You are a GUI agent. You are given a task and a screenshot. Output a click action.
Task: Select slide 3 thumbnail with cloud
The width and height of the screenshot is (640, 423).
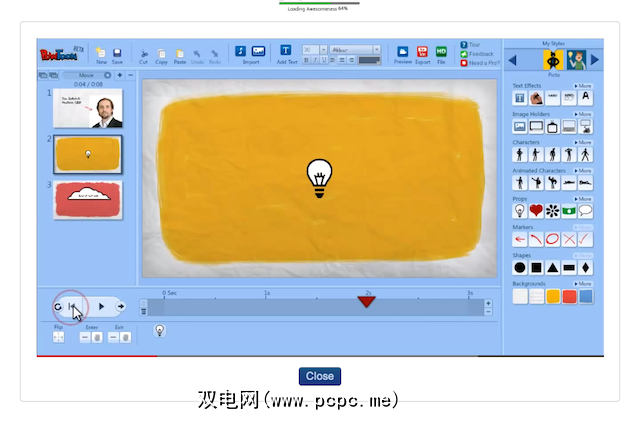(x=88, y=200)
